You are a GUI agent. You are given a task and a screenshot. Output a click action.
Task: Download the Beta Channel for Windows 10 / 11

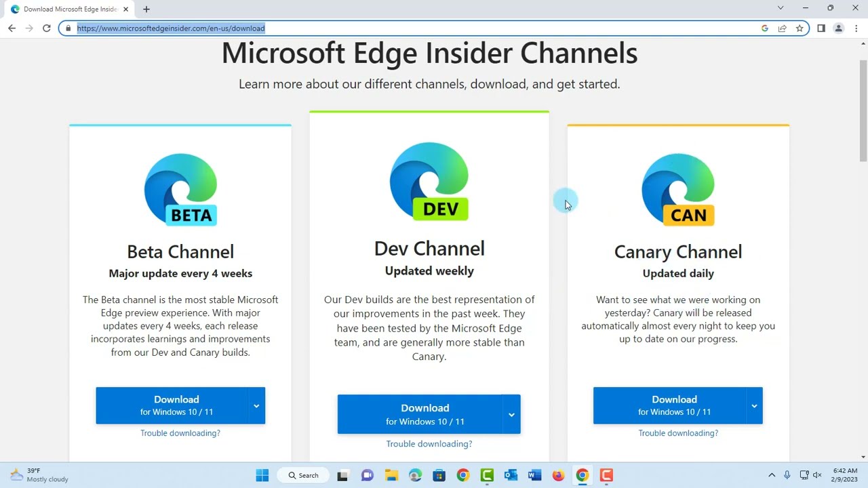pos(172,405)
